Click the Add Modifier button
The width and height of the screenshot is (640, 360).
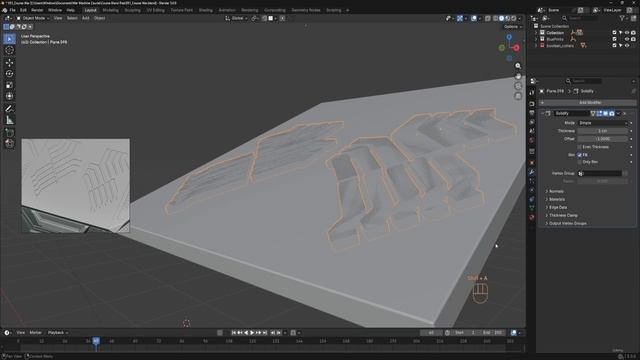(x=588, y=103)
